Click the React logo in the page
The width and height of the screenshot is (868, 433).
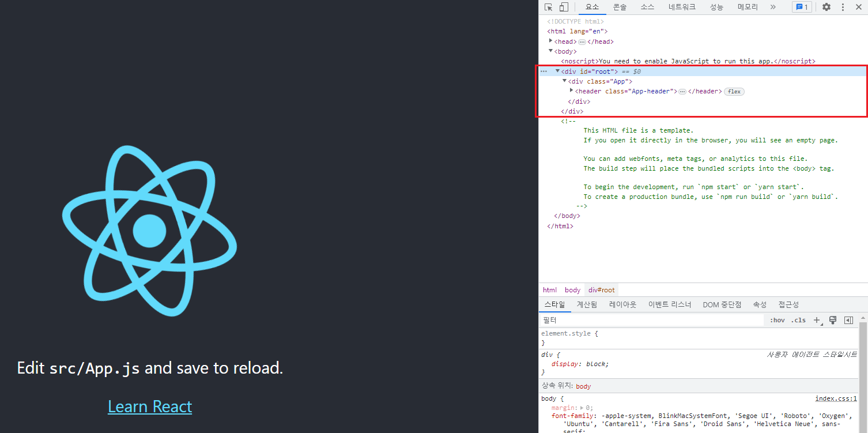point(149,231)
